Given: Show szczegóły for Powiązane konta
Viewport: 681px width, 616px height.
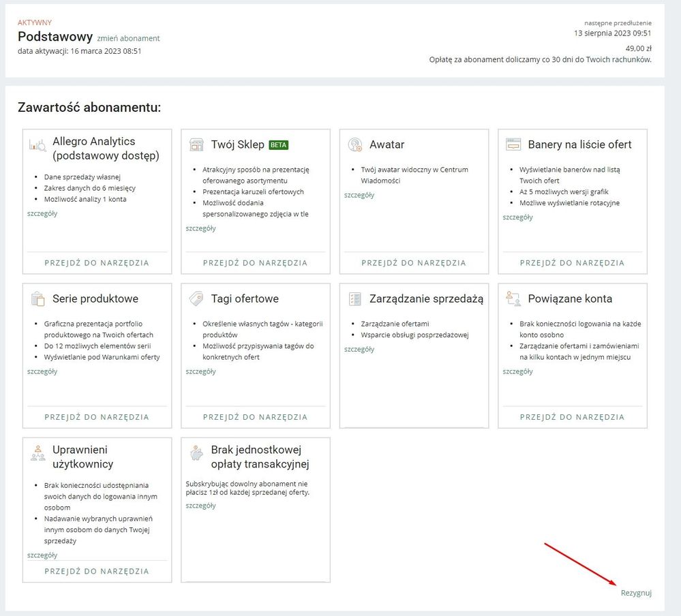Looking at the screenshot, I should [518, 371].
